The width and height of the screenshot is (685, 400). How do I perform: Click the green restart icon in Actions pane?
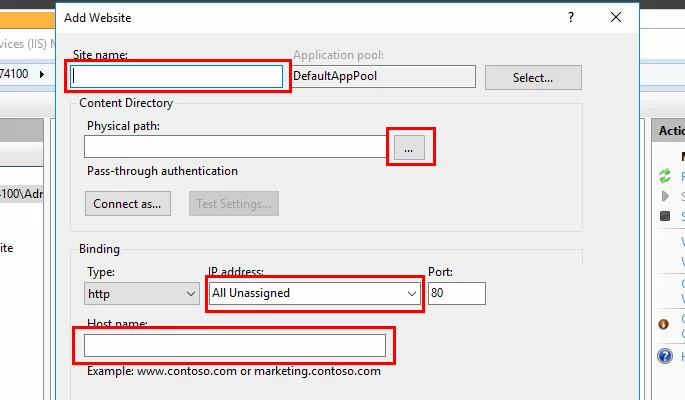(665, 176)
